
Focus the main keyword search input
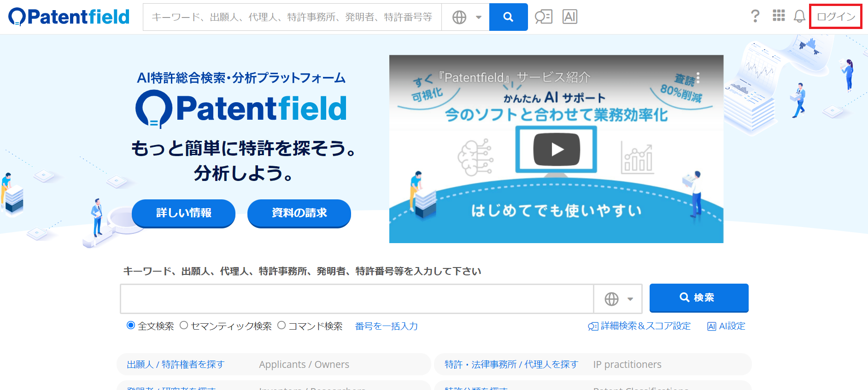pyautogui.click(x=357, y=299)
